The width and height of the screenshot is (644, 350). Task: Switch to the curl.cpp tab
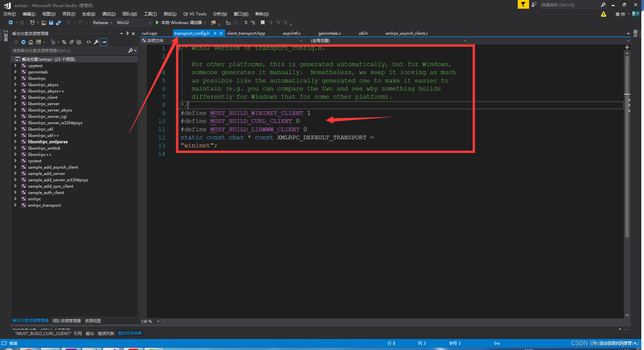coord(149,33)
